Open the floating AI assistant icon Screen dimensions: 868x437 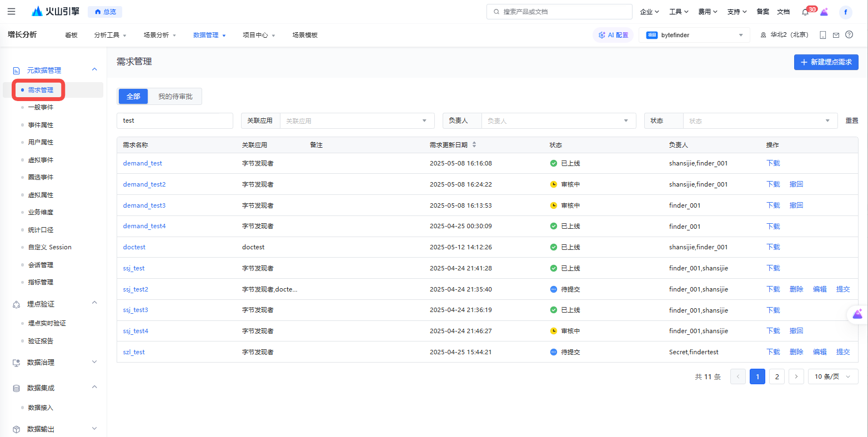click(x=858, y=315)
